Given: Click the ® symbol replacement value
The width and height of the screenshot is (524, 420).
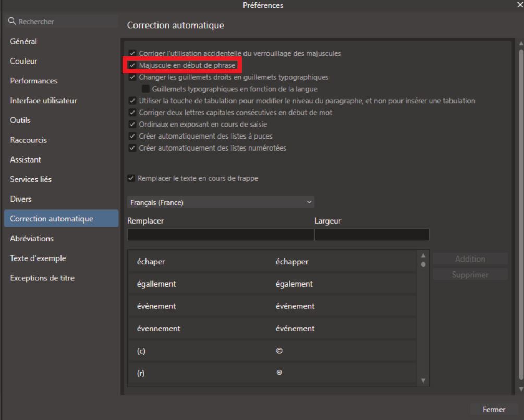Looking at the screenshot, I should coord(279,373).
